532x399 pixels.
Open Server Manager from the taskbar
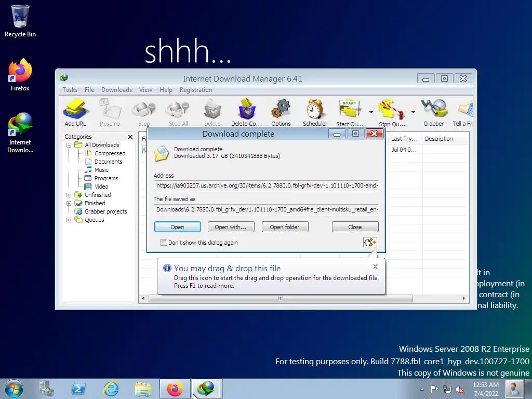(x=46, y=389)
